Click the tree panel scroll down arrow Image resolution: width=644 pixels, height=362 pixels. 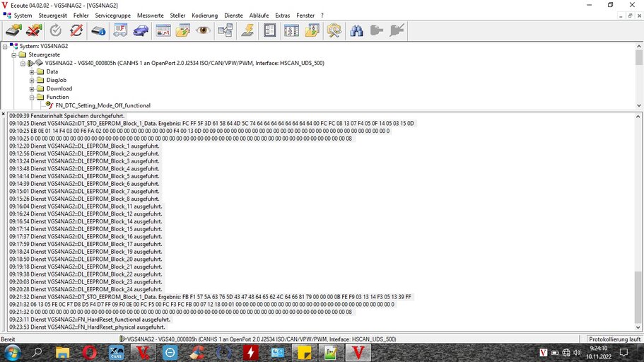pyautogui.click(x=638, y=105)
